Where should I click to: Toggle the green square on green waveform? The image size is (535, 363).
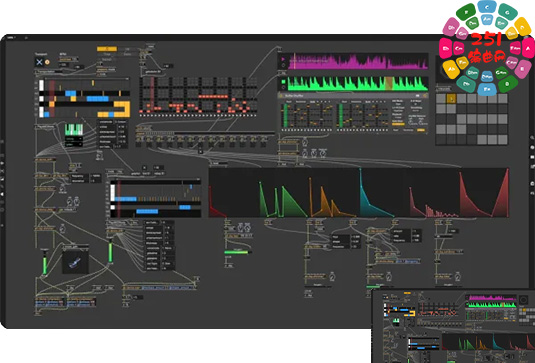coord(283,82)
